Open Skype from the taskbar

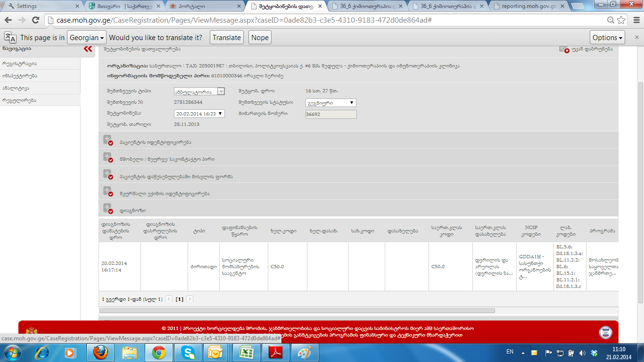[187, 353]
